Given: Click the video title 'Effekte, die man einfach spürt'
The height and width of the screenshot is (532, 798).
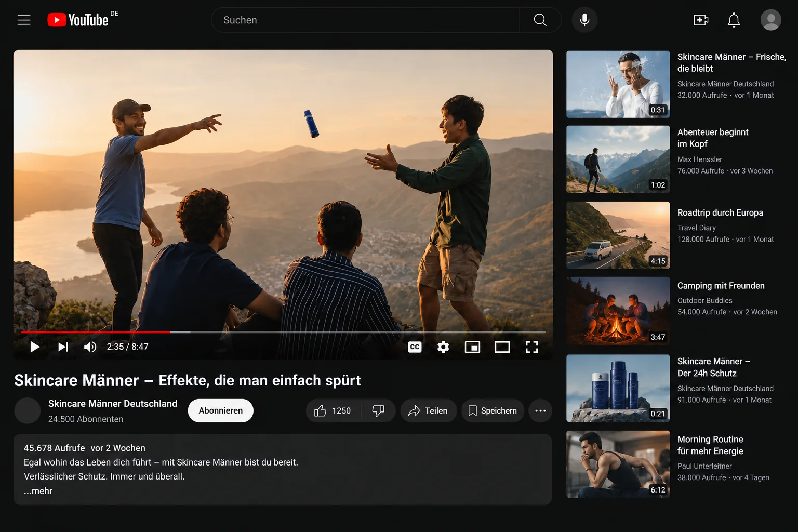Looking at the screenshot, I should pyautogui.click(x=260, y=380).
